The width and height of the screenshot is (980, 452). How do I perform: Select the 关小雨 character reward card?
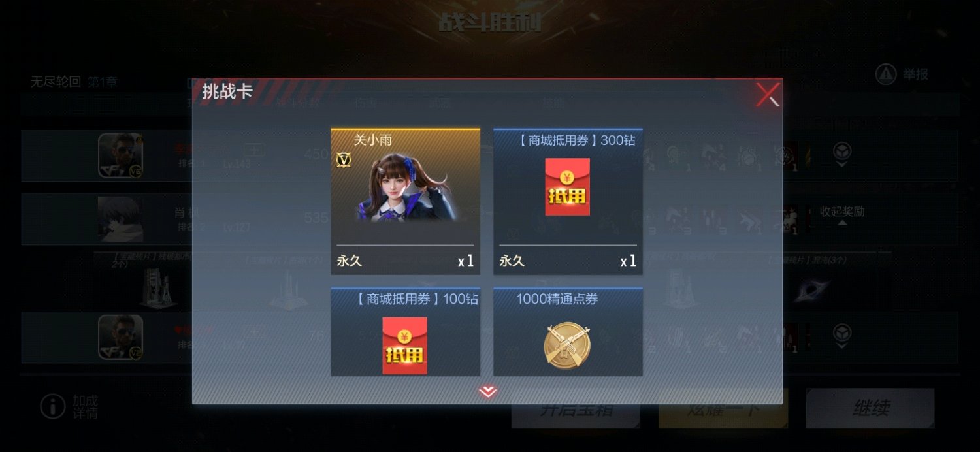pyautogui.click(x=405, y=201)
